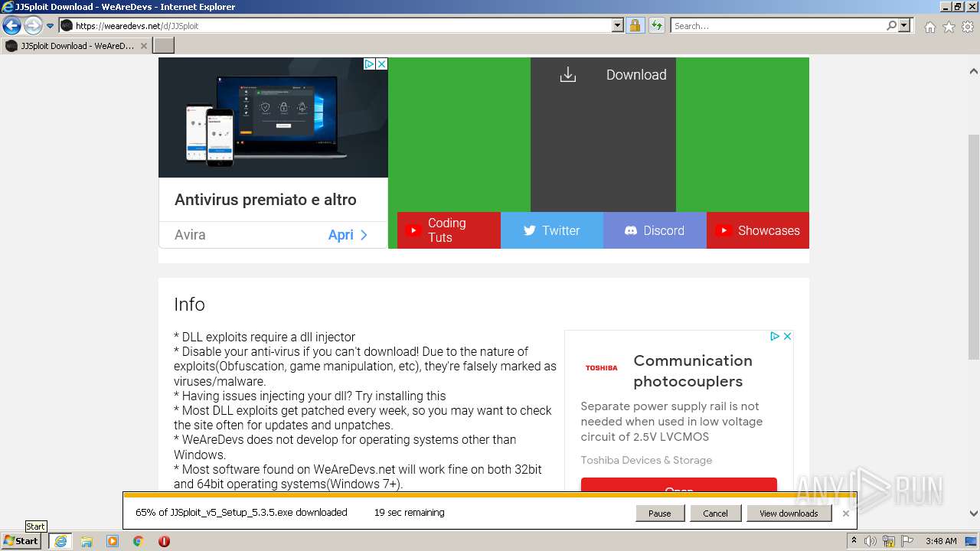This screenshot has height=551, width=980.
Task: Open the Twitter button
Action: point(552,230)
